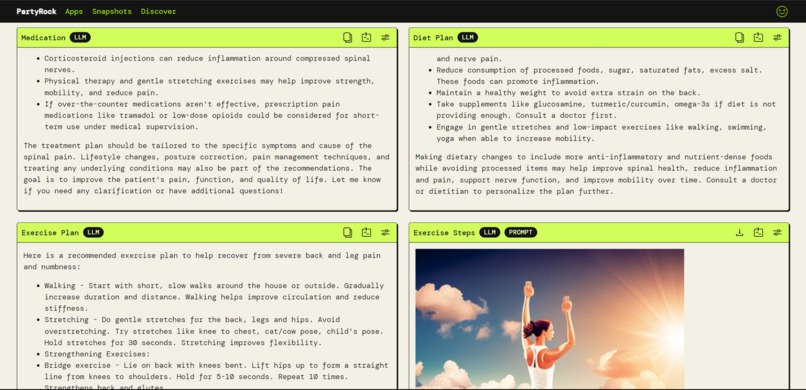Copy the Medication widget output

click(347, 38)
